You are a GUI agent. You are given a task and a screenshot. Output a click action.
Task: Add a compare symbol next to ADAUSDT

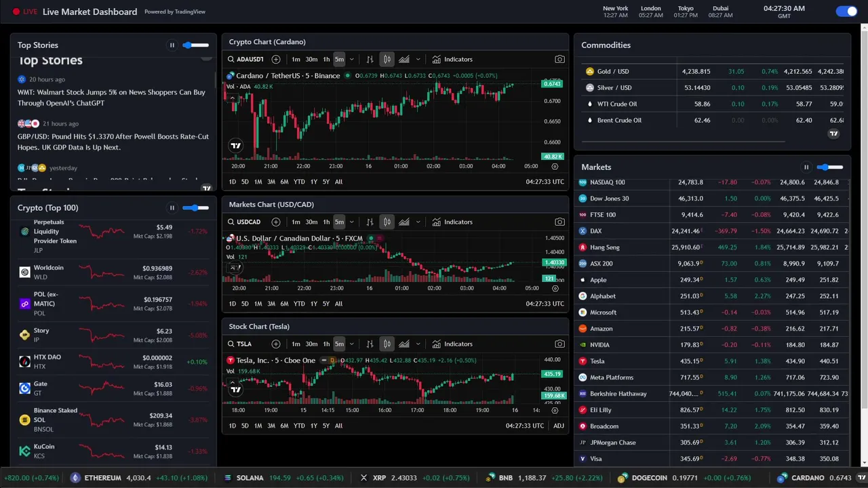coord(276,60)
